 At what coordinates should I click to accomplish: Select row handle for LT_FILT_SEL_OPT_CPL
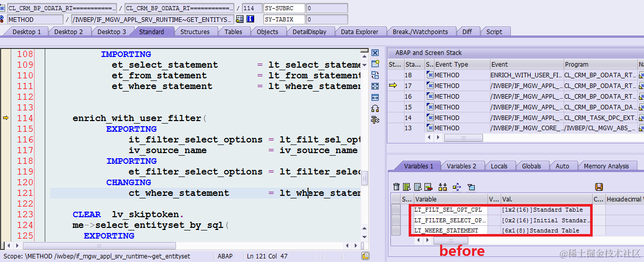pos(396,210)
